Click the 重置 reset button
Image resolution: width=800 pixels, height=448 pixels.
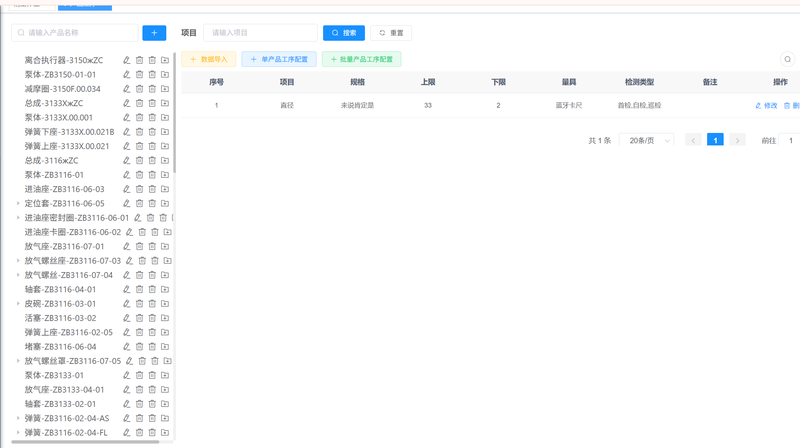[391, 33]
